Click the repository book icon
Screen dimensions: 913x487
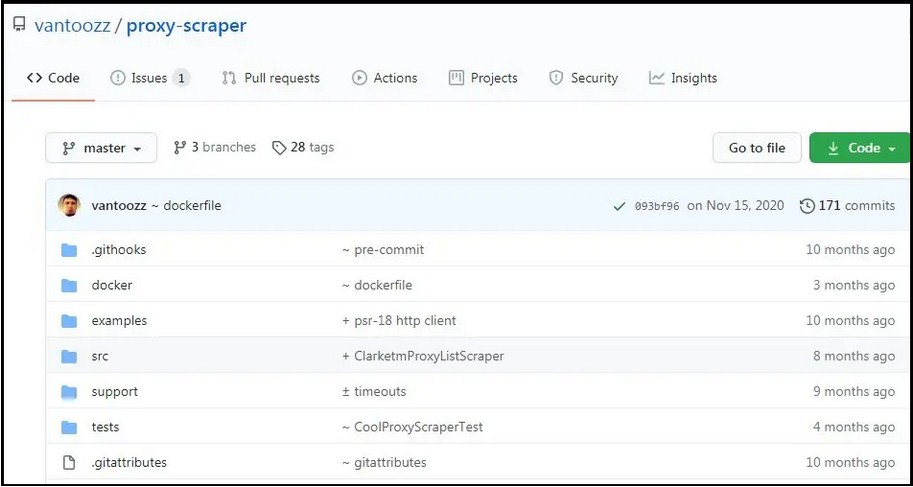[x=19, y=24]
